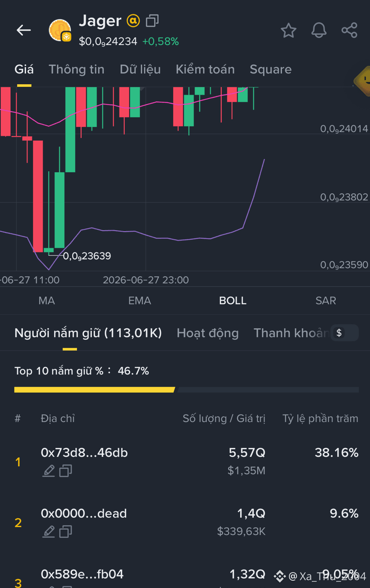
Task: Tap axis price 0,0₉23590
Action: tap(344, 265)
